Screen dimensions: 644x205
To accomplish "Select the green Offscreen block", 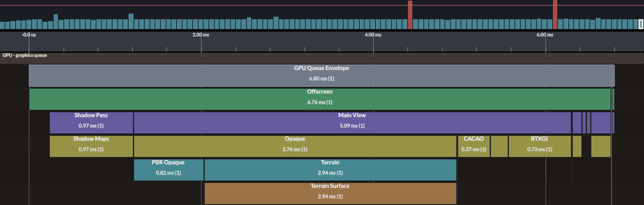I will coord(320,99).
